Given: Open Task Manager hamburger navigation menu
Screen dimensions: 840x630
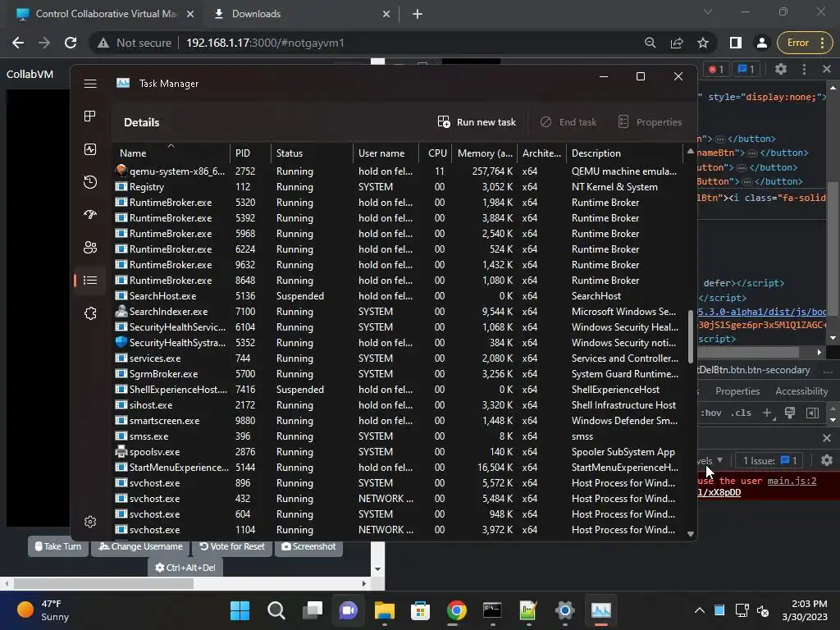Looking at the screenshot, I should (90, 84).
